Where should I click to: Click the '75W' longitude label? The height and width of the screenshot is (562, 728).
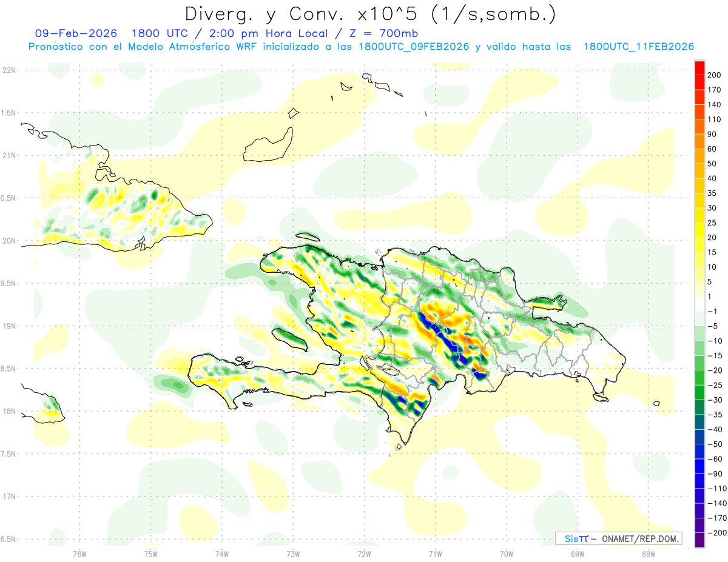pyautogui.click(x=150, y=553)
